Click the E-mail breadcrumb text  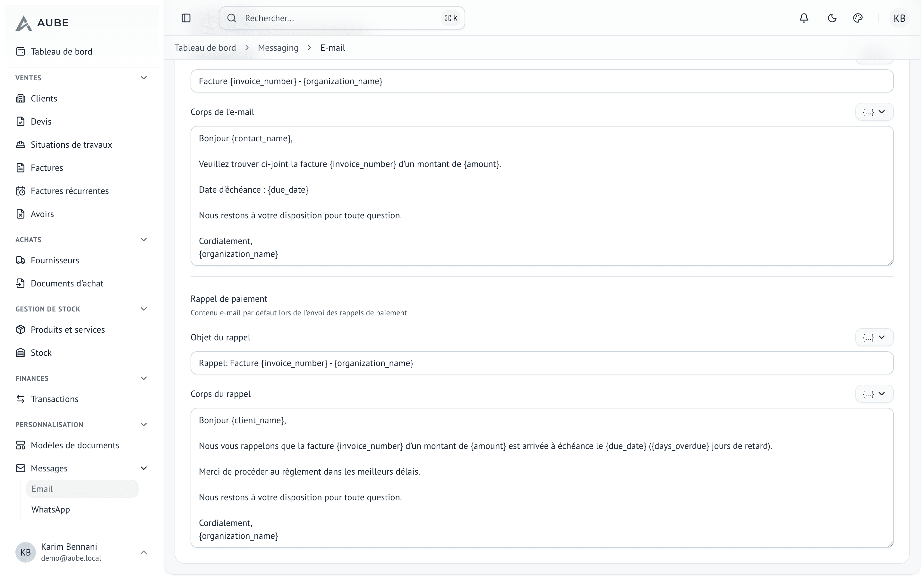pos(333,48)
